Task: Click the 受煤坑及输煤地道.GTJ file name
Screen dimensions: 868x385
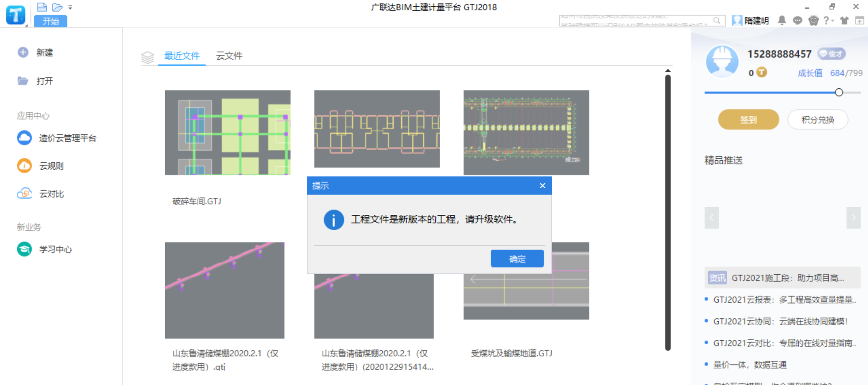Action: click(512, 353)
